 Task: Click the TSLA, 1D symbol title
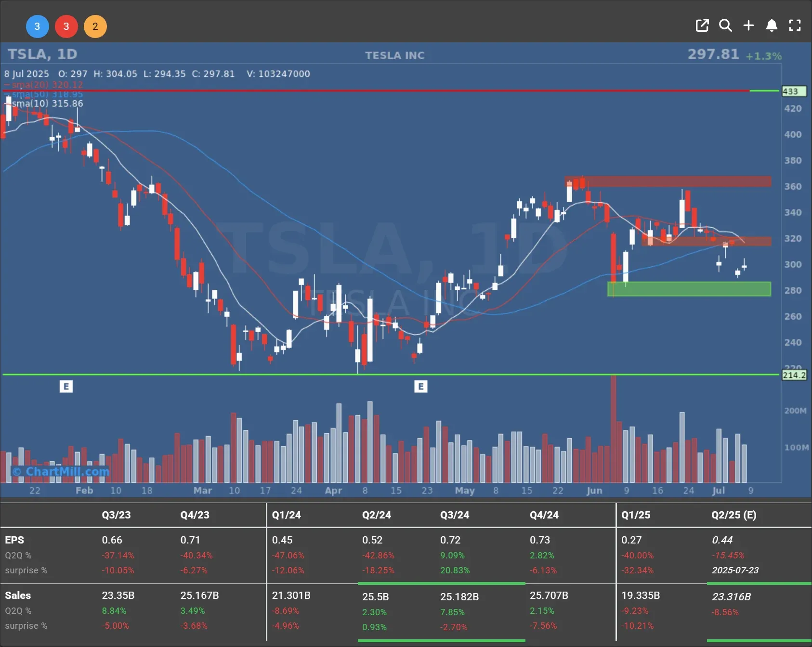[x=42, y=54]
